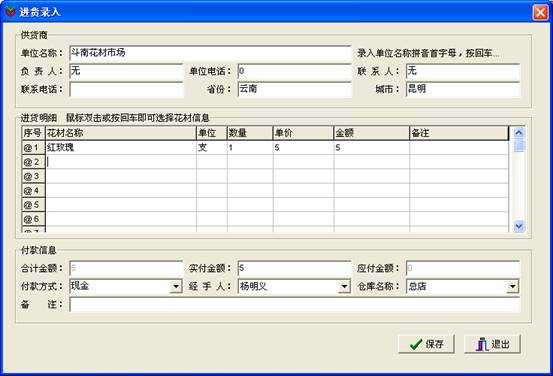Click the table scrollbar up arrow
Screen dimensions: 553x376
point(519,133)
